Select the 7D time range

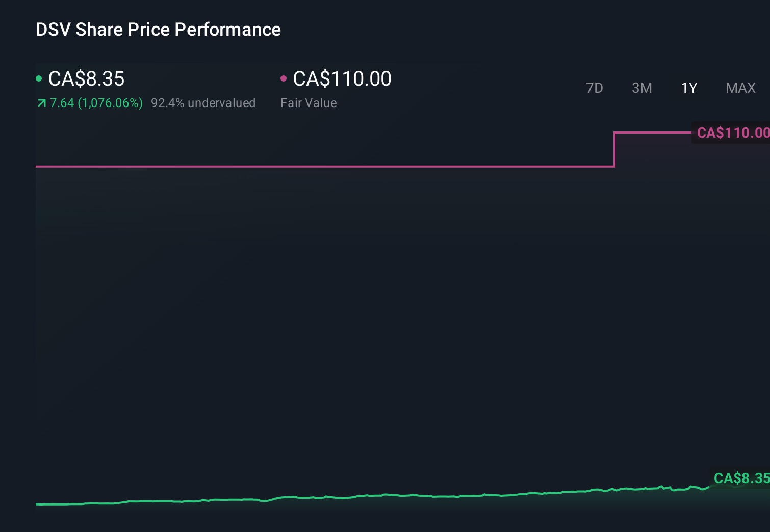coord(595,88)
